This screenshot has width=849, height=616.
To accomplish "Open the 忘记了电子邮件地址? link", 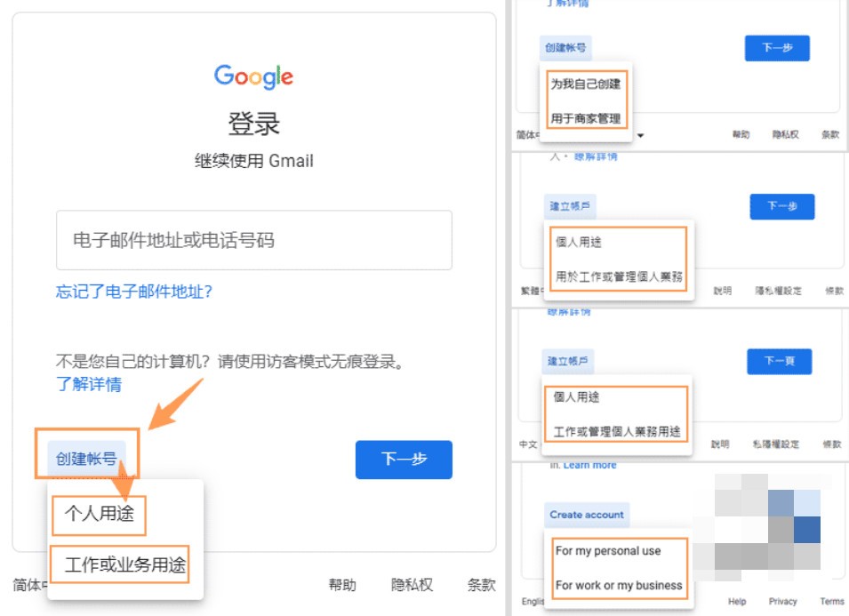I will point(133,292).
